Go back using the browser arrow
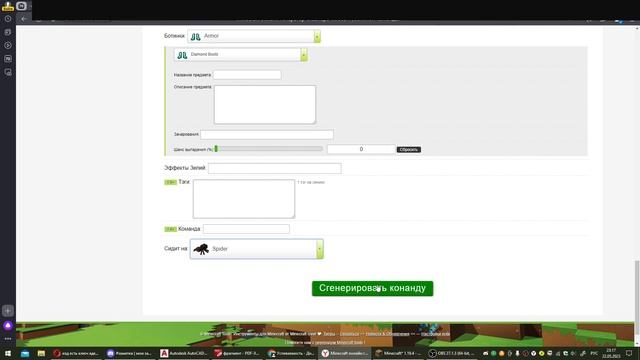 (24, 19)
